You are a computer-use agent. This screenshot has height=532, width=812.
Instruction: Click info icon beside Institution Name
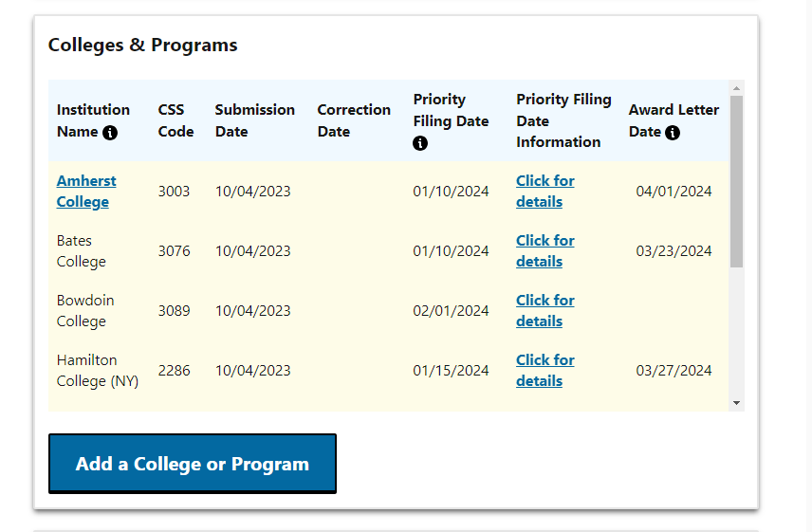pos(110,133)
